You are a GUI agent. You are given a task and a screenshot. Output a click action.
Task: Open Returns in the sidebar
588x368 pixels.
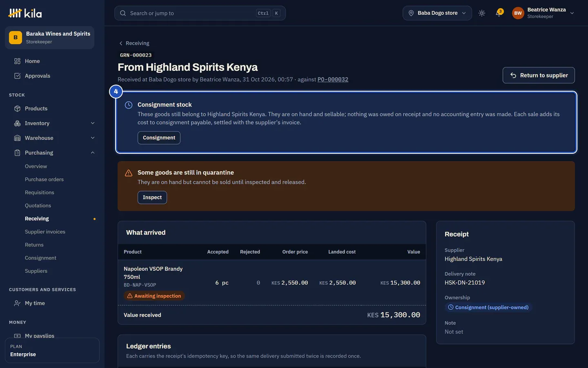click(x=34, y=245)
